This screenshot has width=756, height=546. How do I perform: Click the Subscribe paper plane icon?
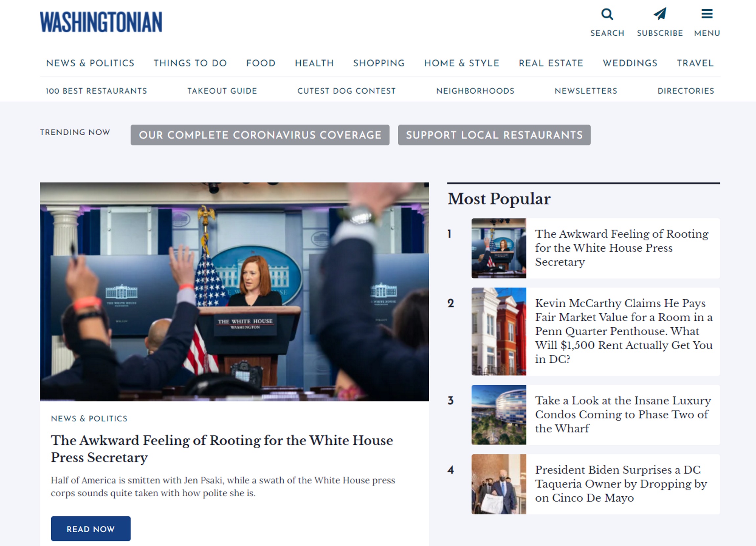(x=660, y=14)
